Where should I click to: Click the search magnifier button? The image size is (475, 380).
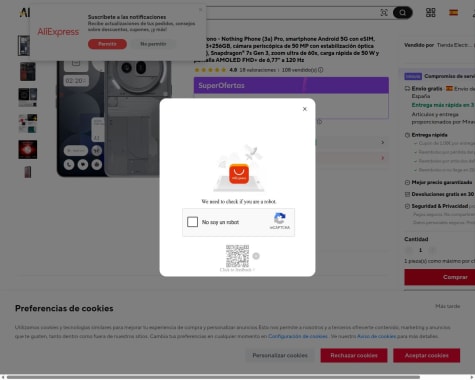pyautogui.click(x=403, y=13)
